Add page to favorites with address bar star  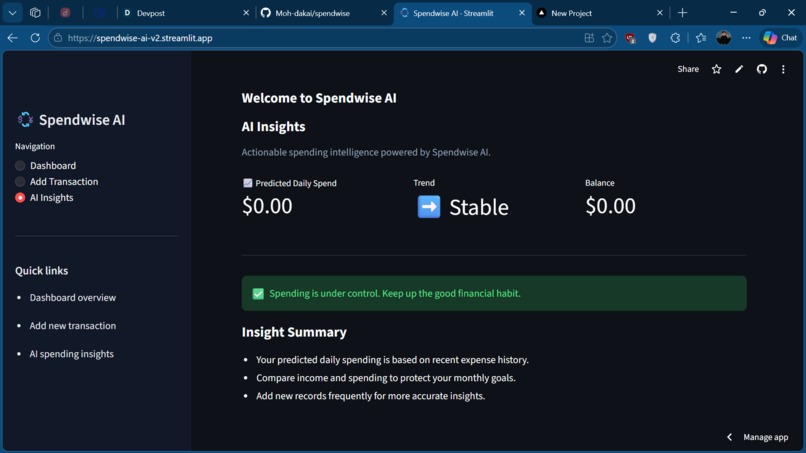(x=607, y=38)
